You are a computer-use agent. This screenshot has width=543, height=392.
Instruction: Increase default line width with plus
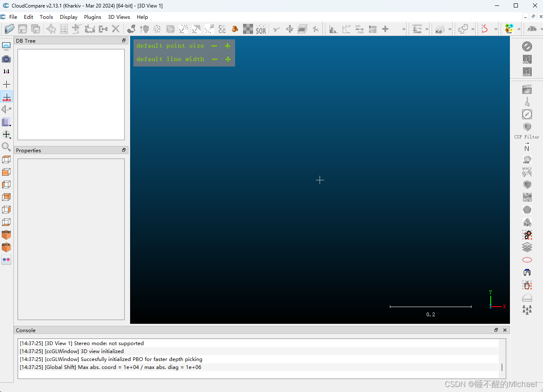click(228, 59)
